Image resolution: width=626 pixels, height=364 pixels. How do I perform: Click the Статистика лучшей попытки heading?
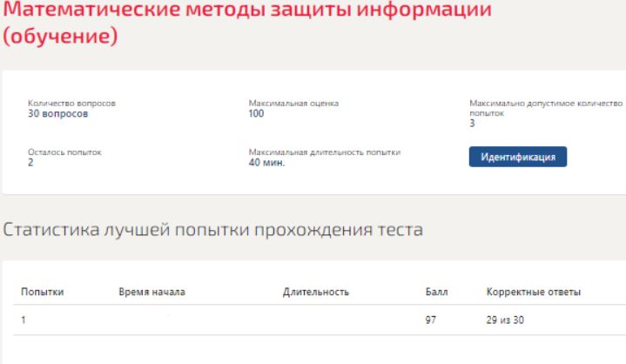[x=212, y=230]
